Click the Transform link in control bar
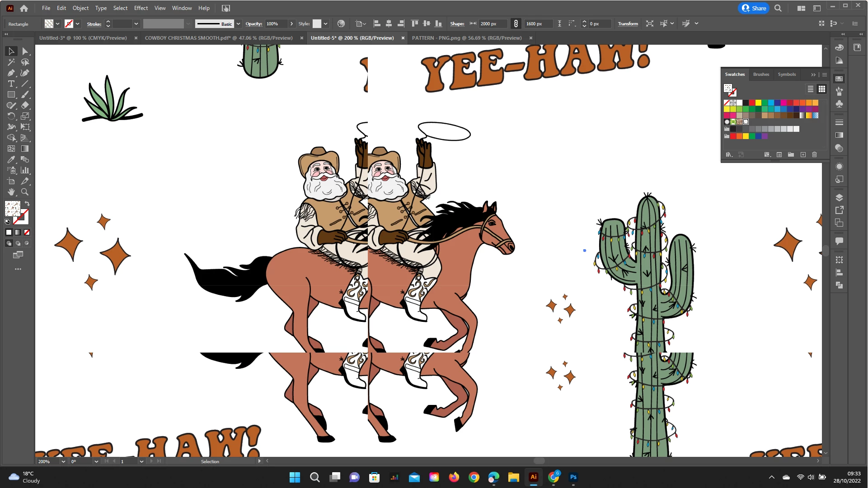This screenshot has width=868, height=488. [628, 24]
